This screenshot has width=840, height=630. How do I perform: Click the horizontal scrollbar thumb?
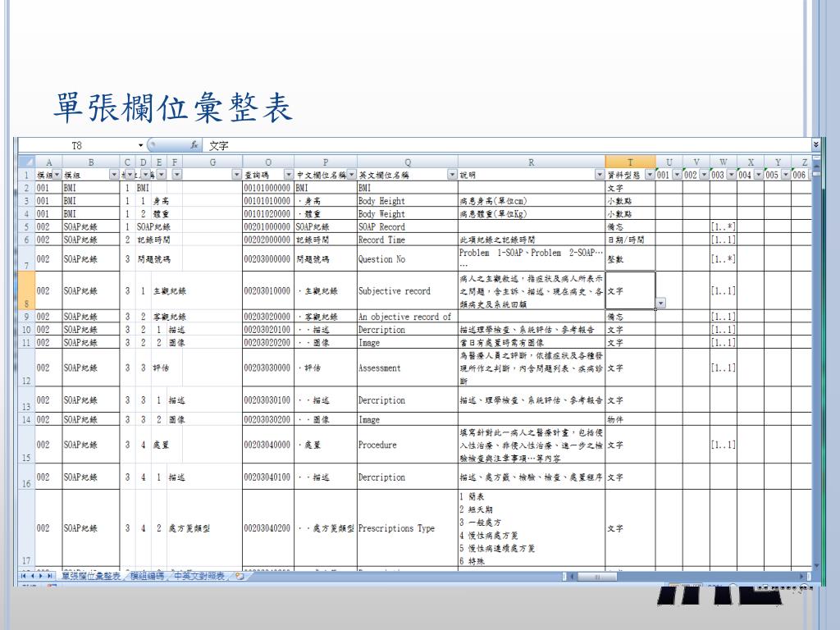[x=597, y=577]
